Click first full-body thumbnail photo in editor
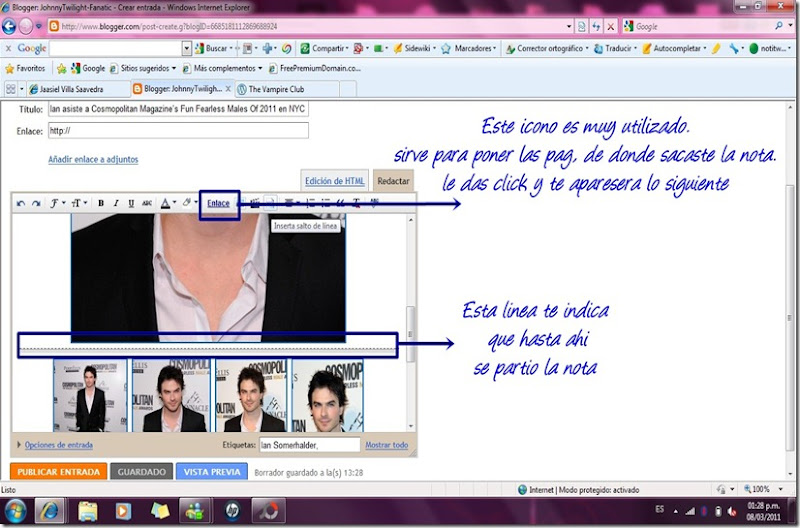The width and height of the screenshot is (800, 528). [90, 396]
